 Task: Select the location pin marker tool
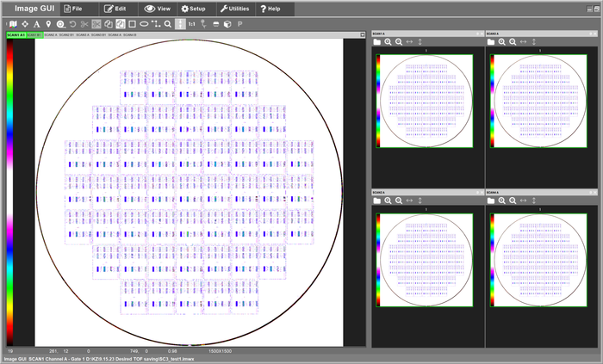point(48,24)
